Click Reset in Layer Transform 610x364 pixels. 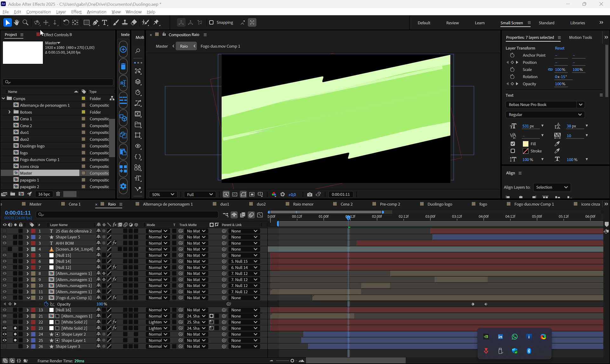click(x=559, y=48)
